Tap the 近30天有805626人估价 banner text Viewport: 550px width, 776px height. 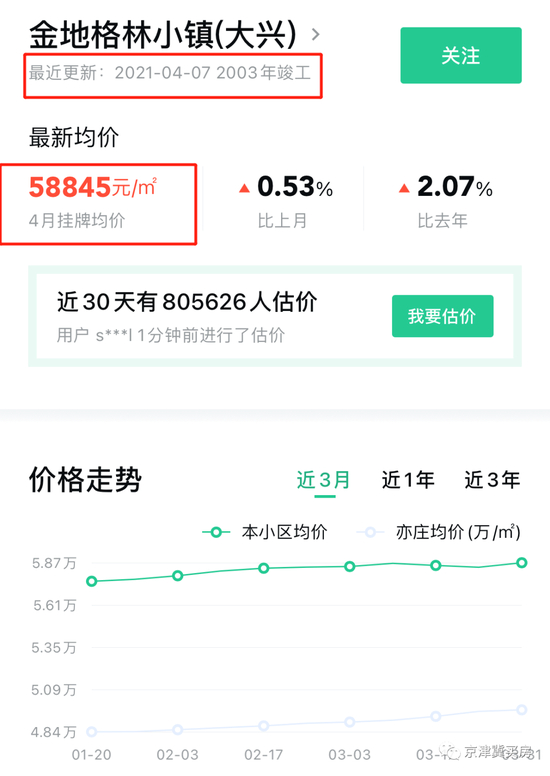(187, 301)
